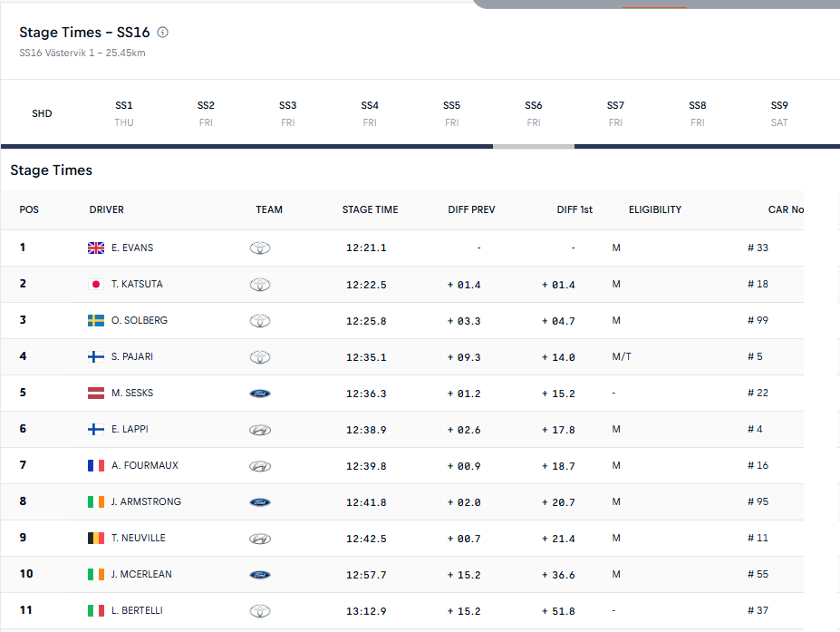Viewport: 840px width, 632px height.
Task: Click the Belgian flag next to T. Neuville
Action: (96, 538)
